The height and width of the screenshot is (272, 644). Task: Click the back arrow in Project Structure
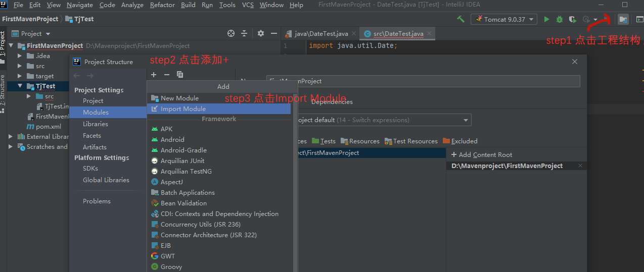[77, 76]
